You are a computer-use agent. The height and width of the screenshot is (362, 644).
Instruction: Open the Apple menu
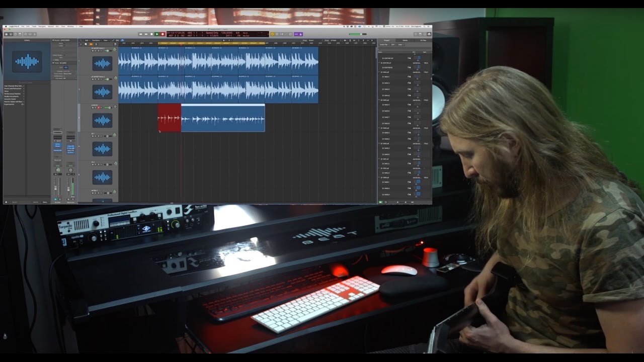[6, 26]
